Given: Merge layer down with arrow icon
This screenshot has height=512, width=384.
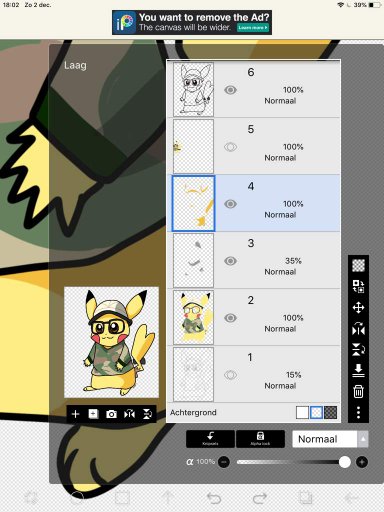Looking at the screenshot, I should pyautogui.click(x=358, y=370).
